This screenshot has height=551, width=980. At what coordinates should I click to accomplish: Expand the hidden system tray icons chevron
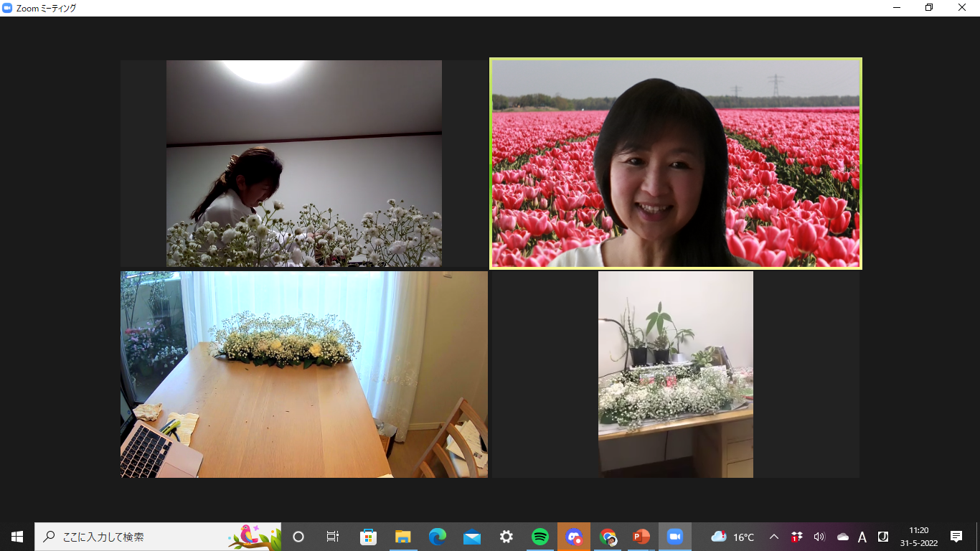tap(774, 537)
